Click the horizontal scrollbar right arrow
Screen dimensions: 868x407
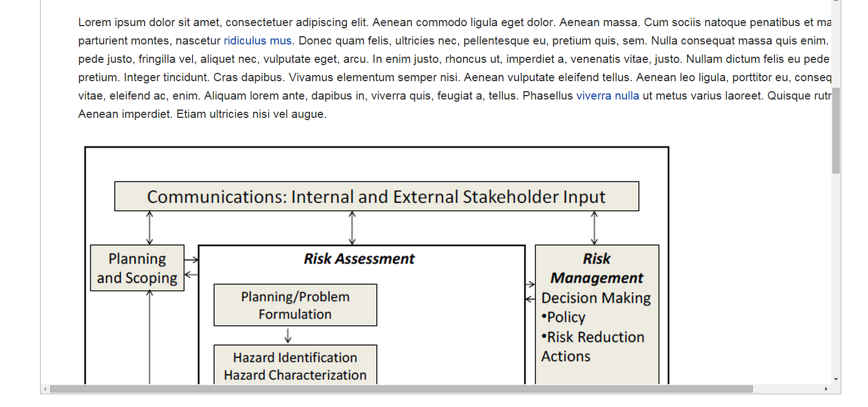(x=826, y=389)
